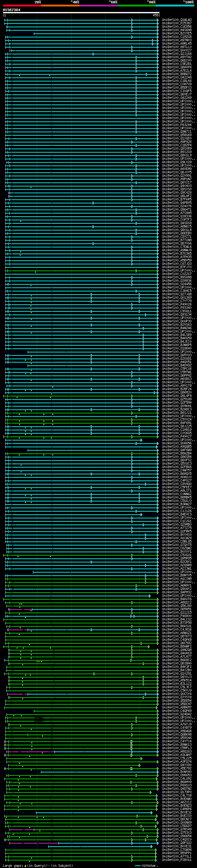The image size is (197, 868).
Task: Open hit UniRef100_C1E856
Action: [177, 26]
